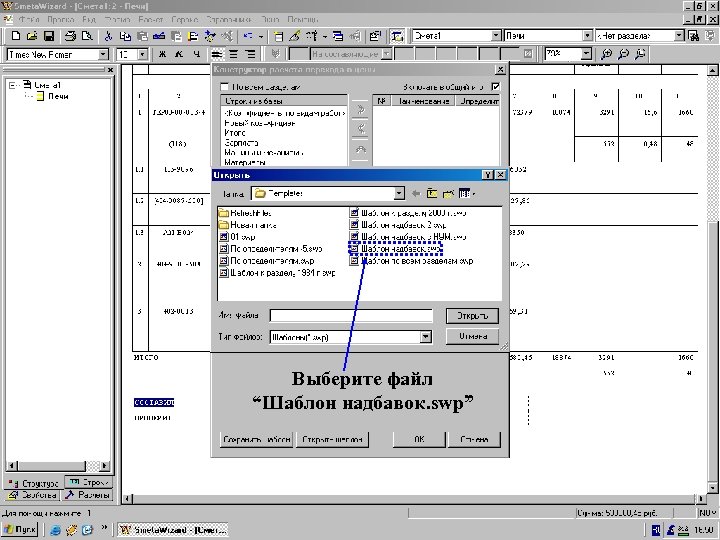This screenshot has height=540, width=720.
Task: Click the binoculars search icon
Action: click(694, 36)
